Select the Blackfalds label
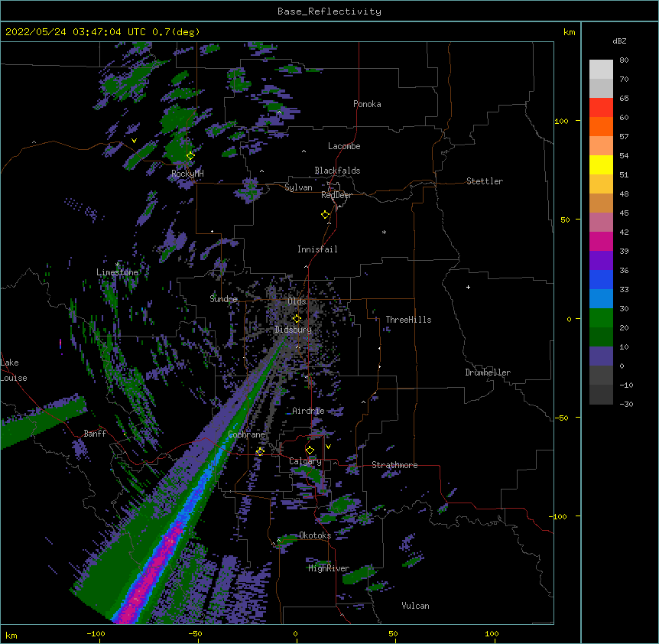 337,171
